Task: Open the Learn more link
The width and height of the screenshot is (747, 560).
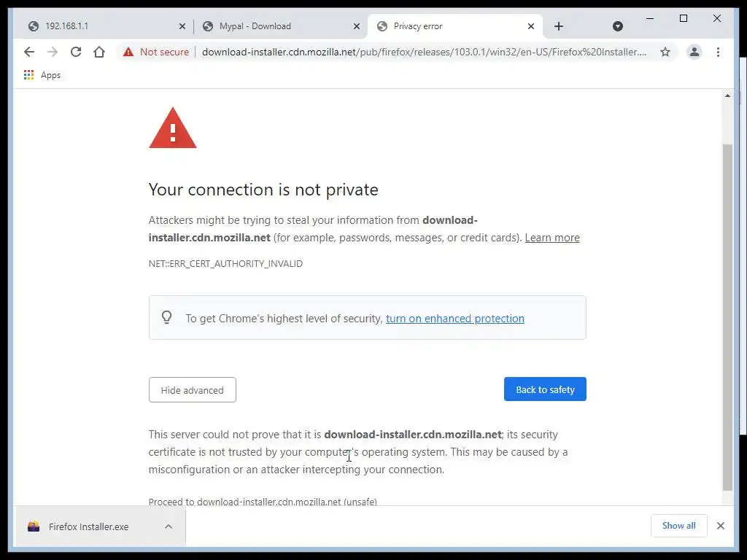Action: tap(552, 238)
